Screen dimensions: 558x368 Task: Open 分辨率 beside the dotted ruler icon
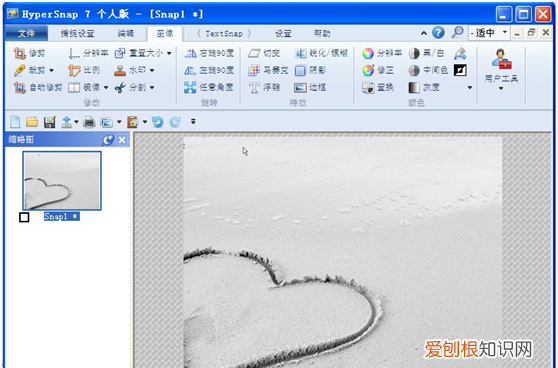[x=88, y=53]
